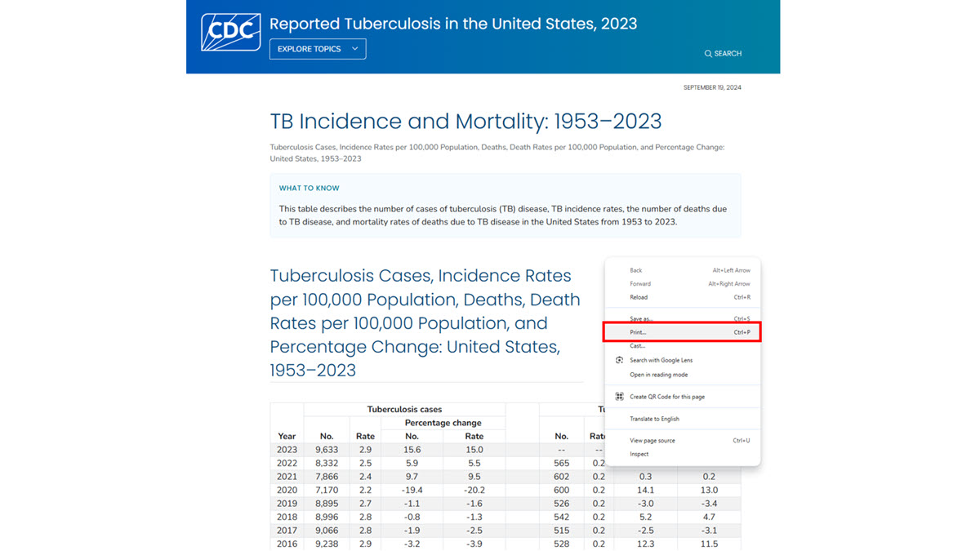
Task: Click the 2023 year table row
Action: pos(506,449)
